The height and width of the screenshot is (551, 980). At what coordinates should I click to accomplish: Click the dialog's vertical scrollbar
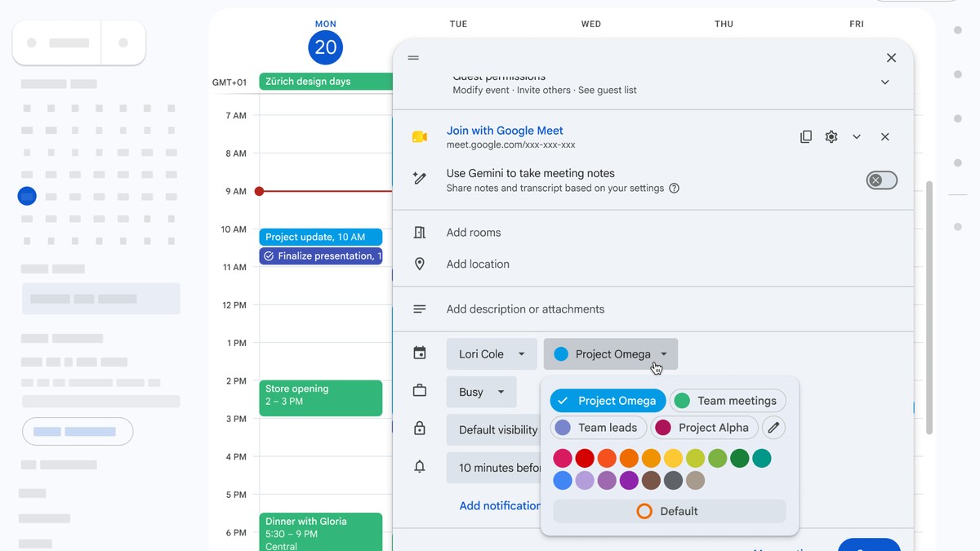point(929,308)
